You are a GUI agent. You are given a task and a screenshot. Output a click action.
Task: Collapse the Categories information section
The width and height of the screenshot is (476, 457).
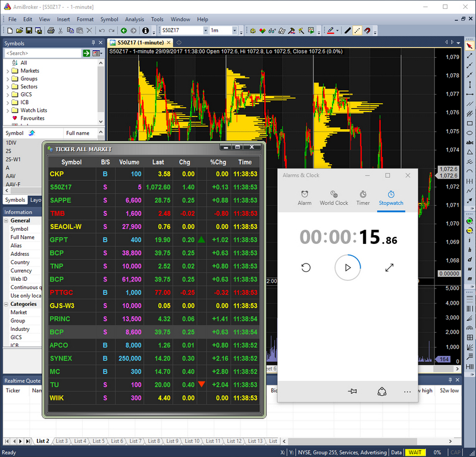click(6, 304)
